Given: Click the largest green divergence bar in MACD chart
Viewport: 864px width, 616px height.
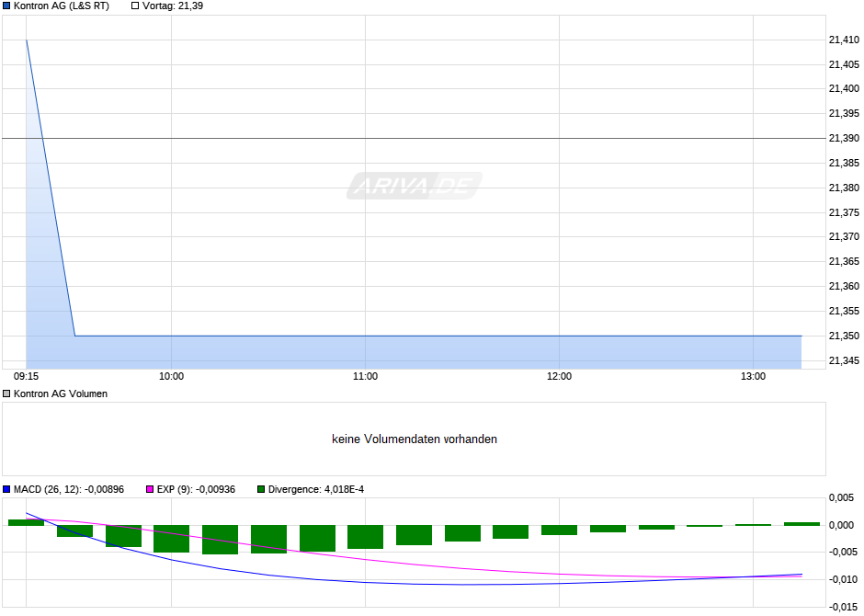Looking at the screenshot, I should [220, 540].
